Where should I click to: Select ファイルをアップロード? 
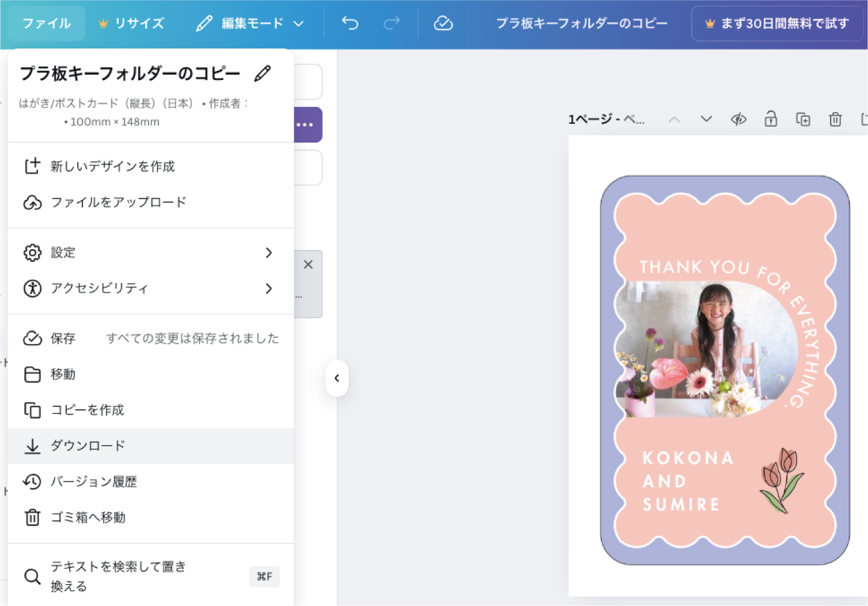(151, 202)
